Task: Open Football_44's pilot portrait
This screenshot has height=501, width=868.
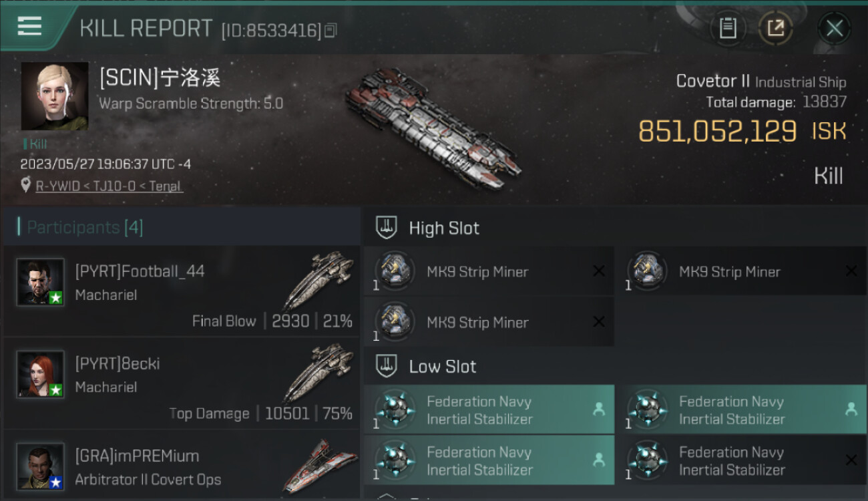Action: click(x=41, y=283)
